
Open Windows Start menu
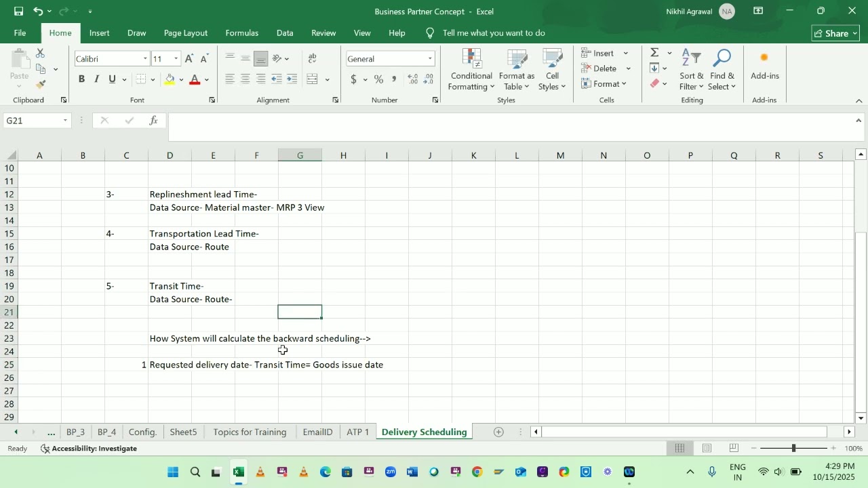click(x=173, y=472)
